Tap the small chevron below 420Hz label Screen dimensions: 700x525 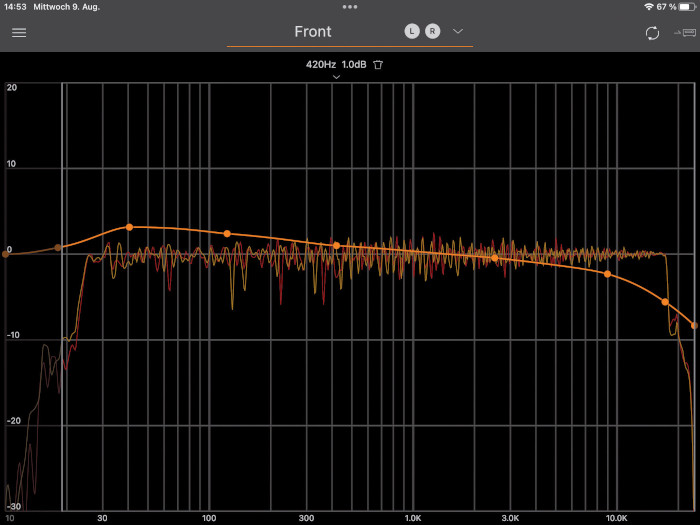point(337,77)
